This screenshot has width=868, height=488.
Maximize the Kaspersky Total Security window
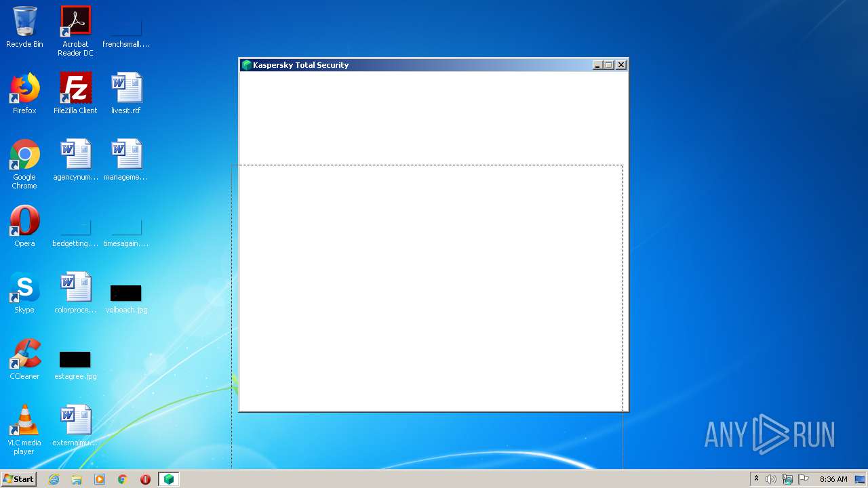(608, 65)
